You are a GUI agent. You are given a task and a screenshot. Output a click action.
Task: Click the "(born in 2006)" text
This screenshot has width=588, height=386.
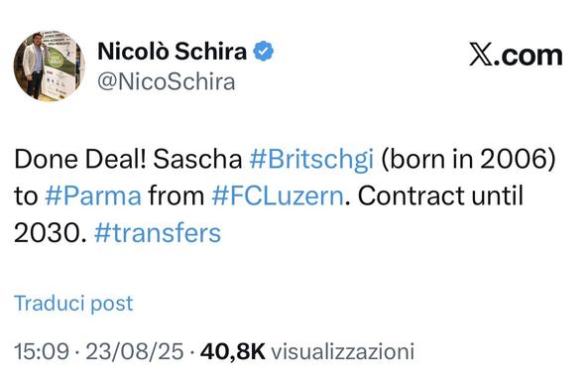tap(468, 160)
